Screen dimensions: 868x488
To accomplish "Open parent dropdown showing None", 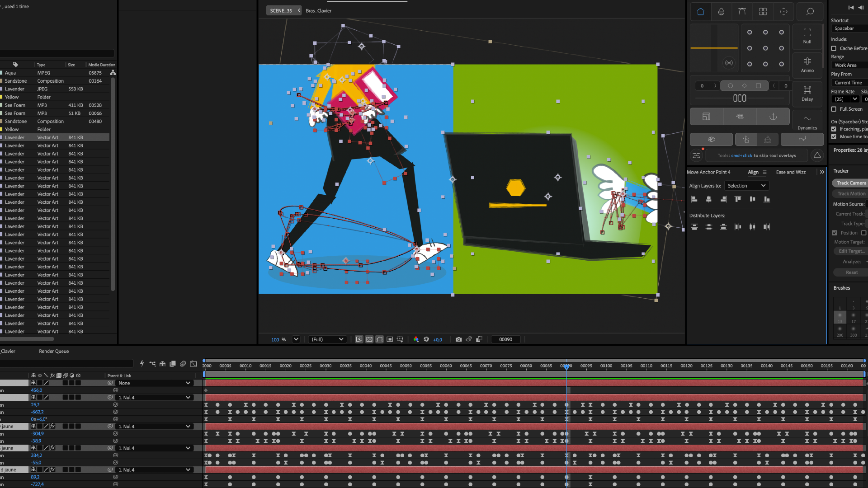I will click(154, 383).
